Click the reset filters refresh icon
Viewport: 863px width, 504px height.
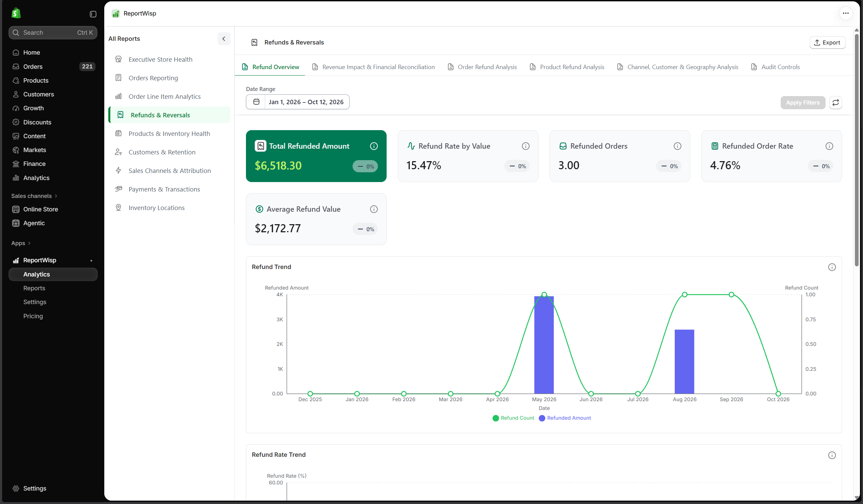835,102
